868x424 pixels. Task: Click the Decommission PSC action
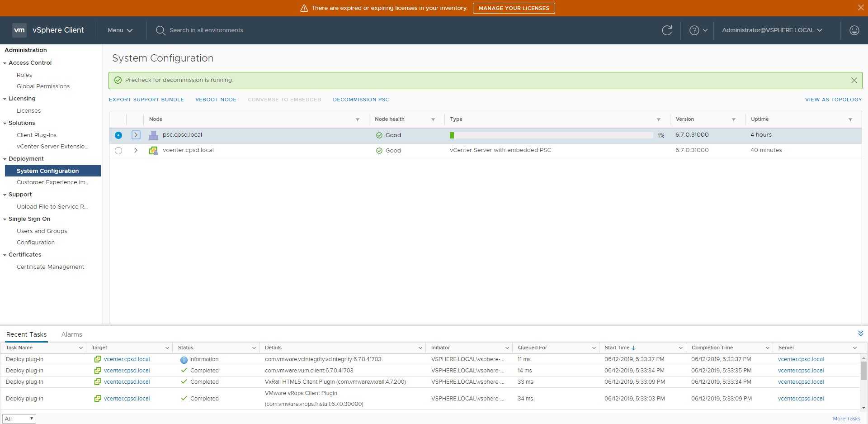click(x=361, y=100)
